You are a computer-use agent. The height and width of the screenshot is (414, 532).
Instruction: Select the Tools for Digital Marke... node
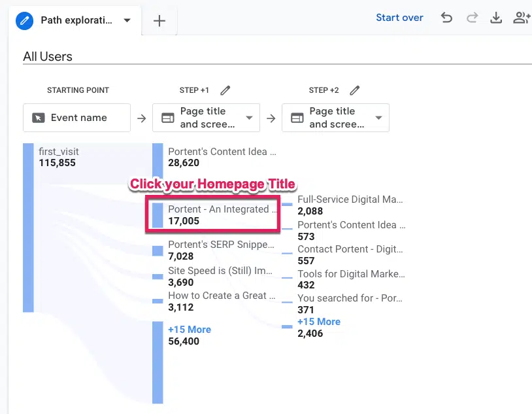tap(351, 279)
